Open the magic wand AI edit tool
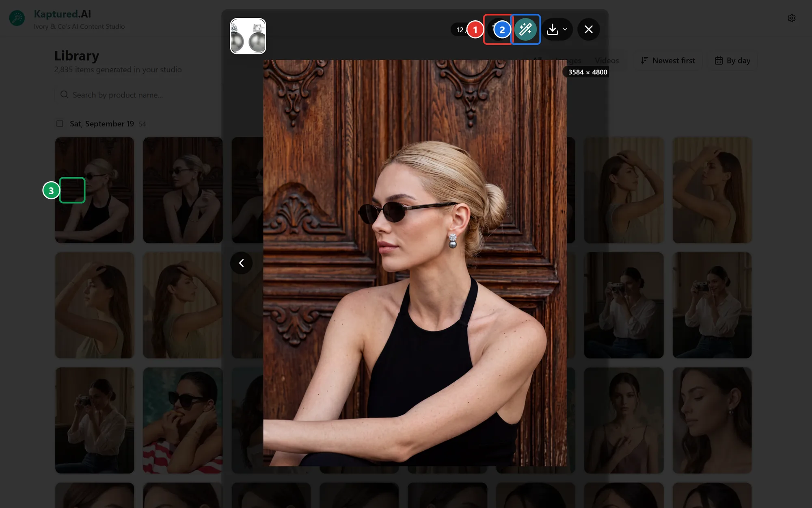 click(525, 29)
